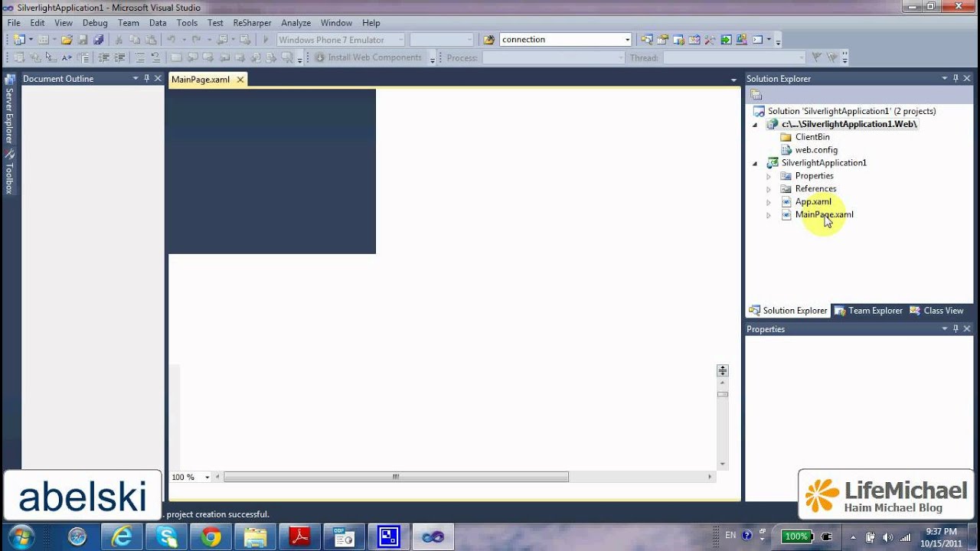The image size is (980, 551).
Task: Open Solution Explorer window position dropdown
Action: [945, 78]
